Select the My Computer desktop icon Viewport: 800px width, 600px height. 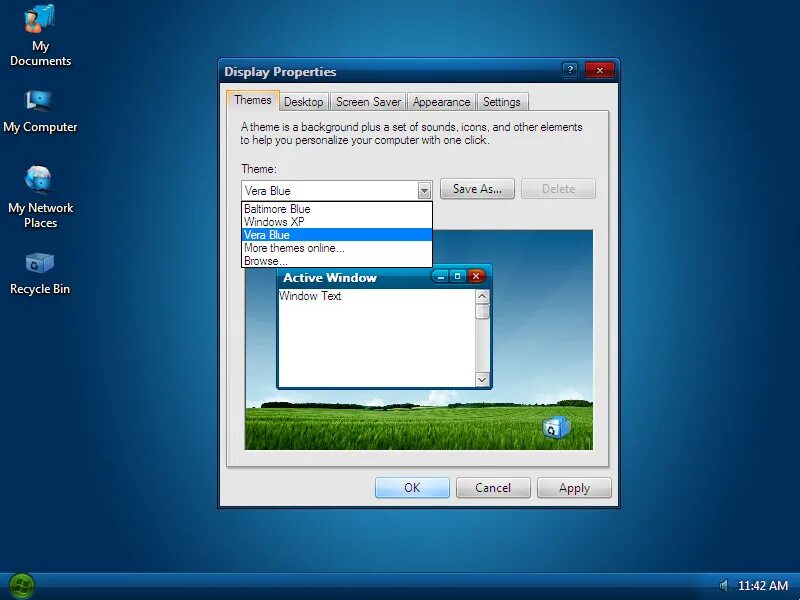pyautogui.click(x=40, y=112)
